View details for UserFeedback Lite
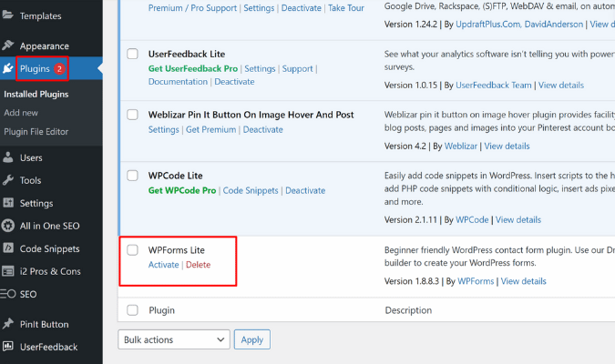The height and width of the screenshot is (364, 615). pyautogui.click(x=561, y=85)
